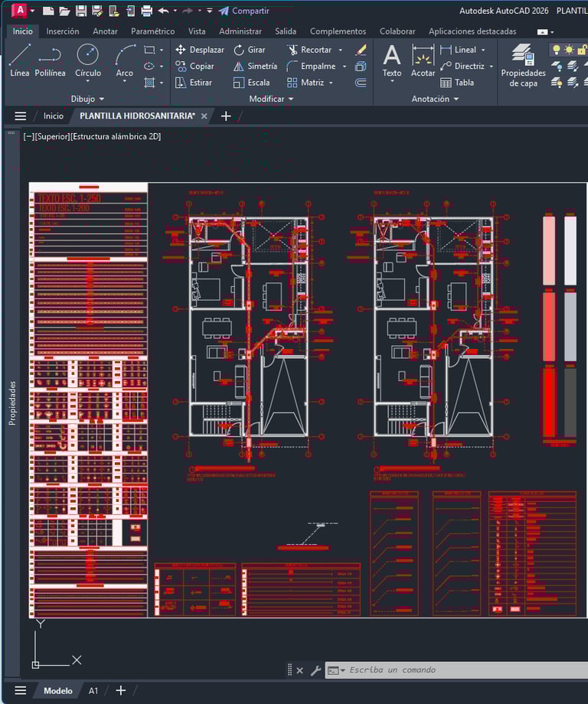
Task: Click the Simetría mirror button
Action: [255, 67]
